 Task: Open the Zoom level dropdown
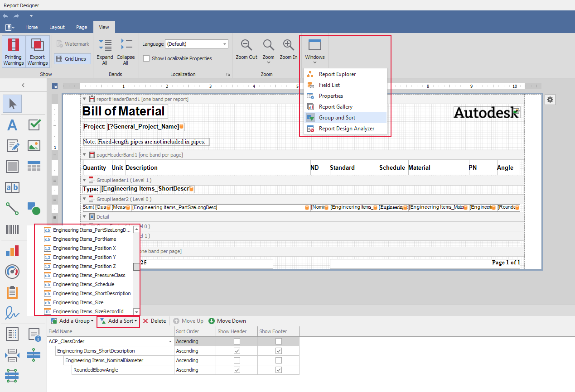pyautogui.click(x=268, y=51)
